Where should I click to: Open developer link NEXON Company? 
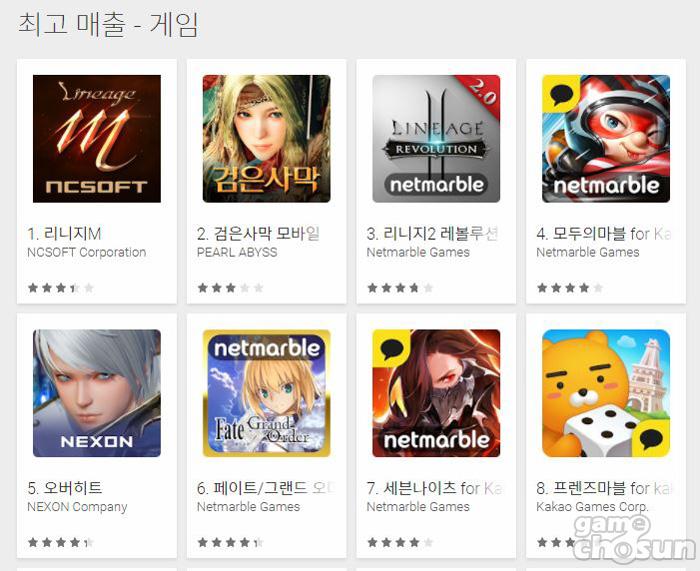click(77, 507)
